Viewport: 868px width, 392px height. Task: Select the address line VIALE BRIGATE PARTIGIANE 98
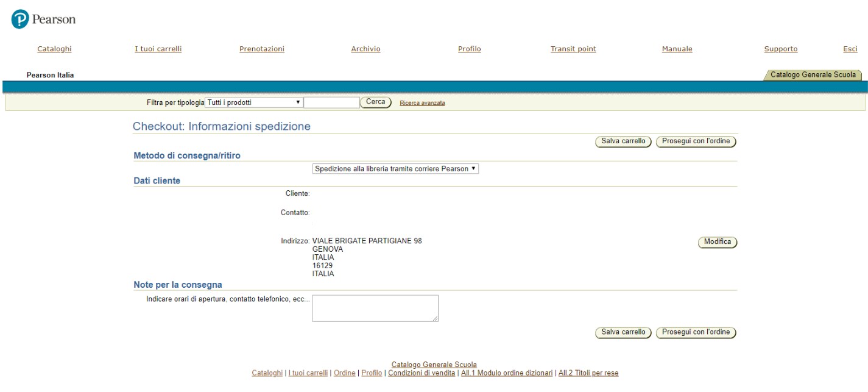point(367,241)
